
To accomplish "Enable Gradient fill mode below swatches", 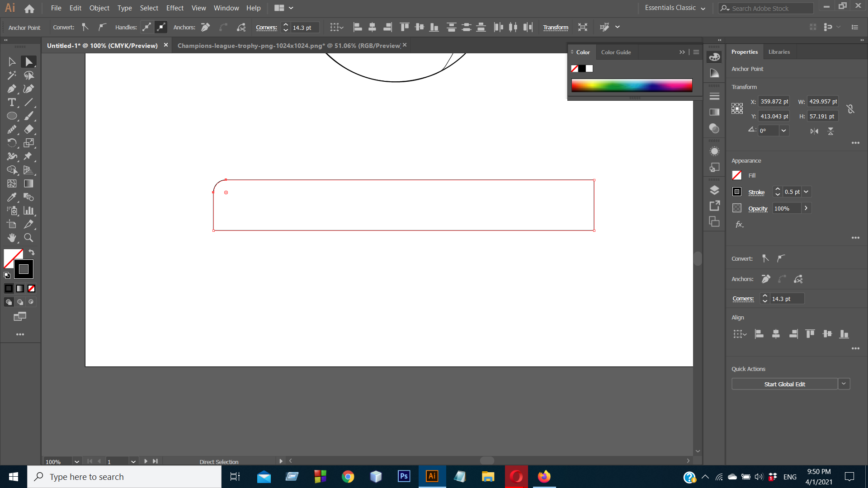I will tap(20, 288).
